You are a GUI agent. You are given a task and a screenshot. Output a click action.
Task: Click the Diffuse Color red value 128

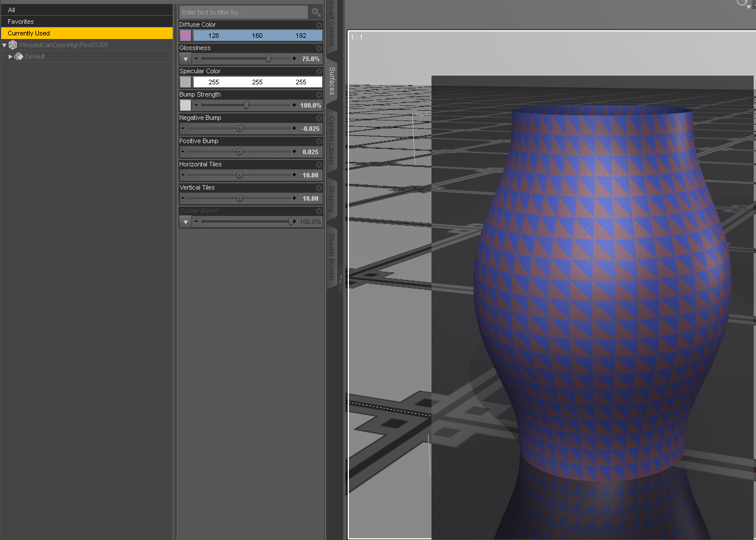[214, 35]
